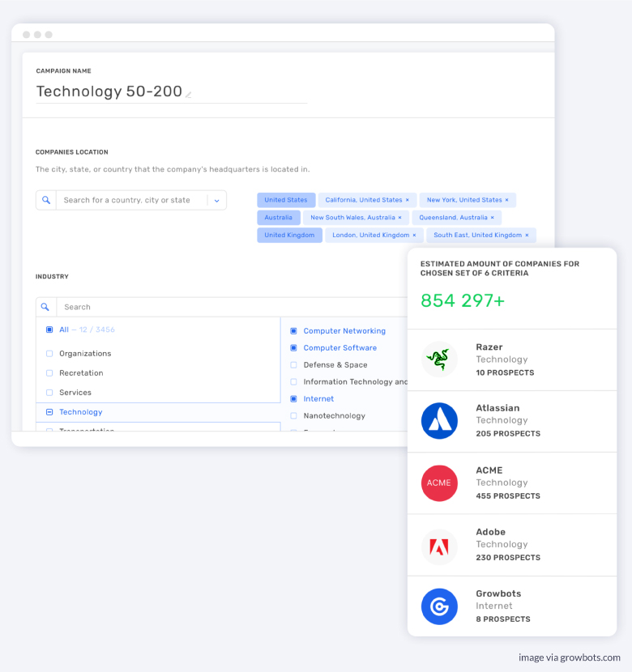Viewport: 632px width, 672px height.
Task: Click the Technology label in the industry list
Action: coord(80,412)
